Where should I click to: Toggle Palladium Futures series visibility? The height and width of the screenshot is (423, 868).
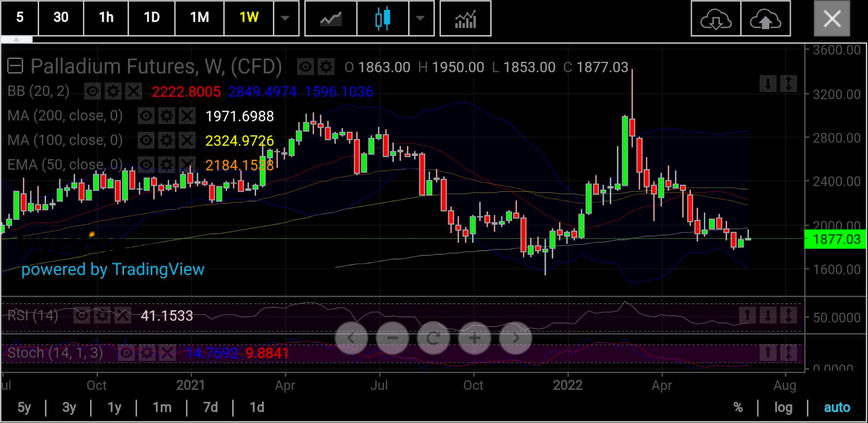(305, 67)
